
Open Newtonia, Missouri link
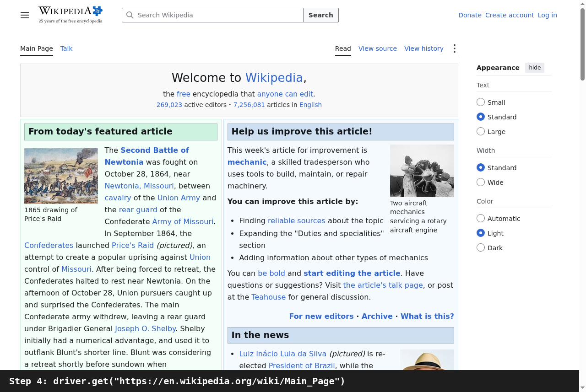point(139,186)
